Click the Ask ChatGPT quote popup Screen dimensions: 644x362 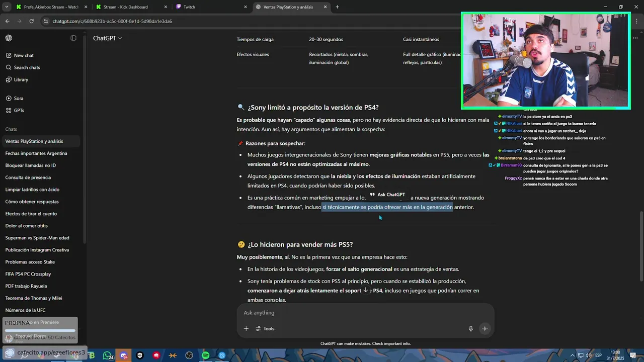pyautogui.click(x=387, y=195)
